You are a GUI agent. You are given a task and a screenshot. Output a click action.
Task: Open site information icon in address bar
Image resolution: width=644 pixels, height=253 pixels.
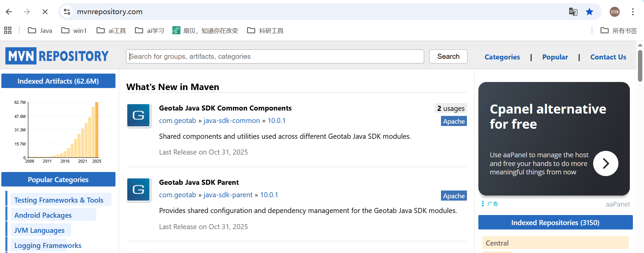[67, 12]
